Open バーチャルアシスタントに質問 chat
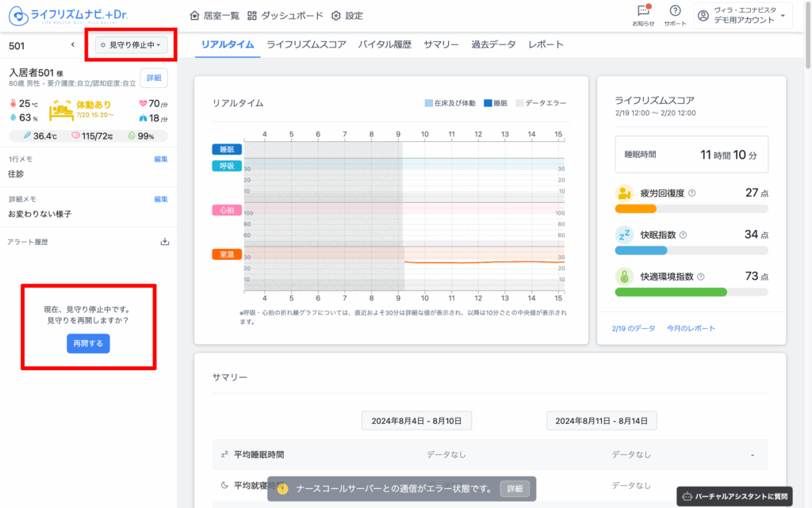 [734, 496]
